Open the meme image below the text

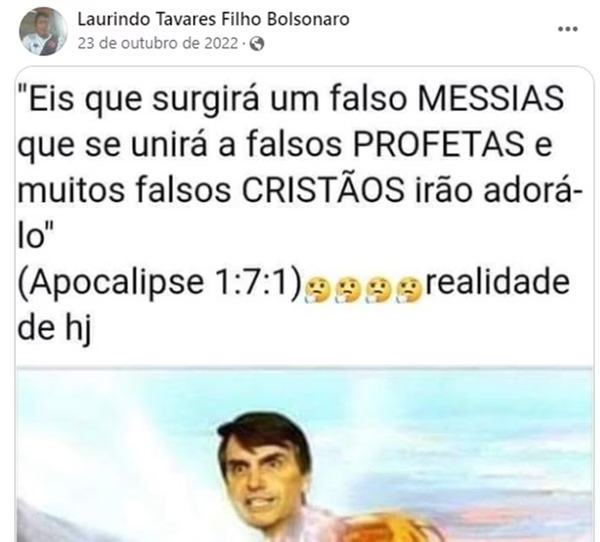pos(304,454)
